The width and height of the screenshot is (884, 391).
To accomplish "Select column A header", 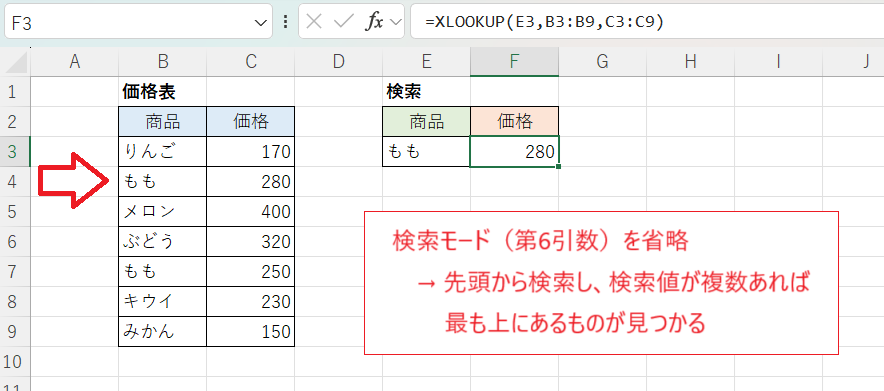I will [x=74, y=62].
